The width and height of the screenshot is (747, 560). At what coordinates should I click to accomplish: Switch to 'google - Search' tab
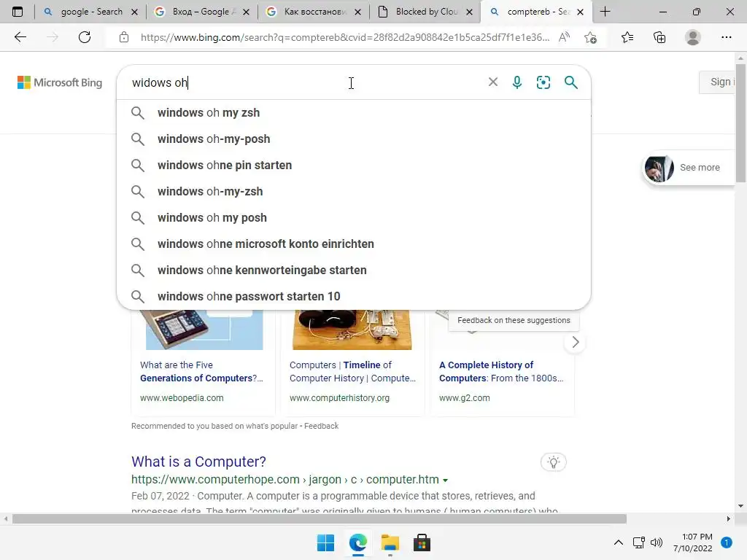pos(91,12)
